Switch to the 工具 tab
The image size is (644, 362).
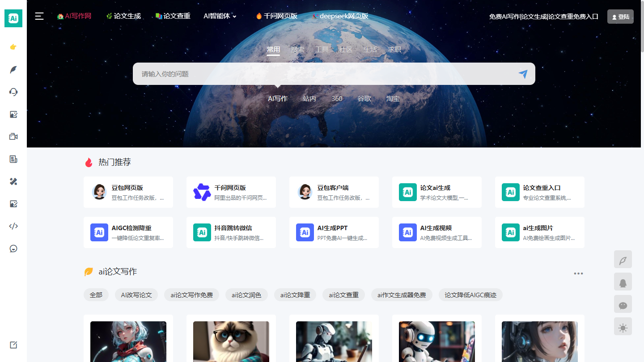coord(322,49)
